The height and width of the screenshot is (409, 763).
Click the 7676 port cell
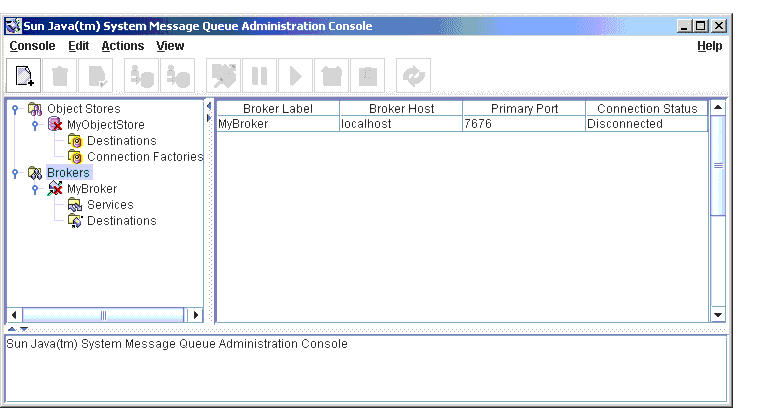(x=524, y=124)
